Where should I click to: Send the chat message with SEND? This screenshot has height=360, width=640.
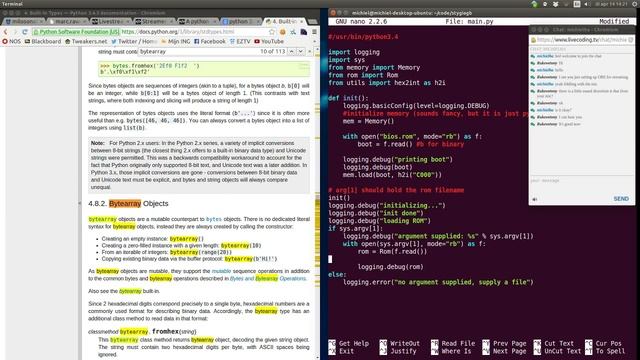click(x=621, y=199)
